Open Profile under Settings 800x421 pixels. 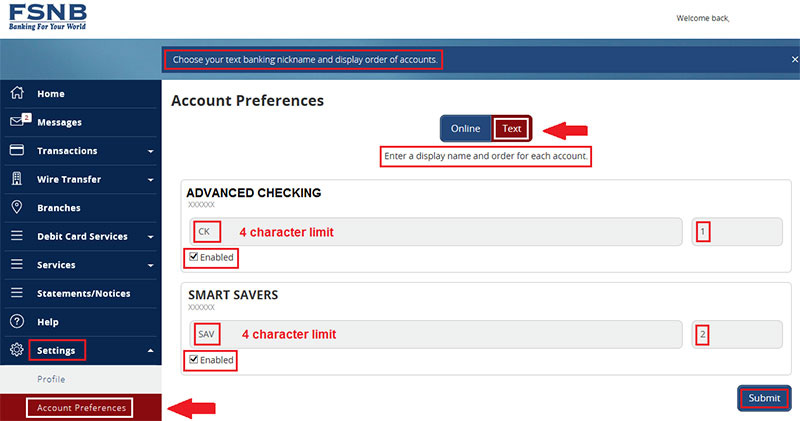click(51, 379)
